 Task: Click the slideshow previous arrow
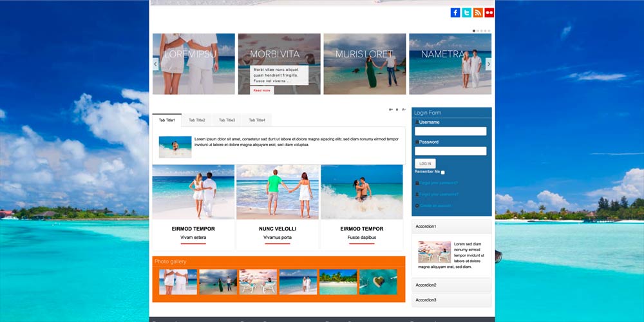156,64
